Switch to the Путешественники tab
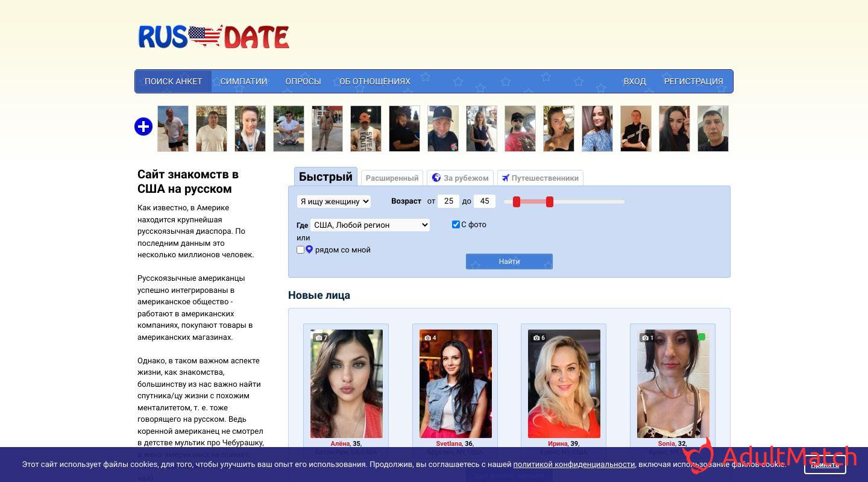 point(540,178)
